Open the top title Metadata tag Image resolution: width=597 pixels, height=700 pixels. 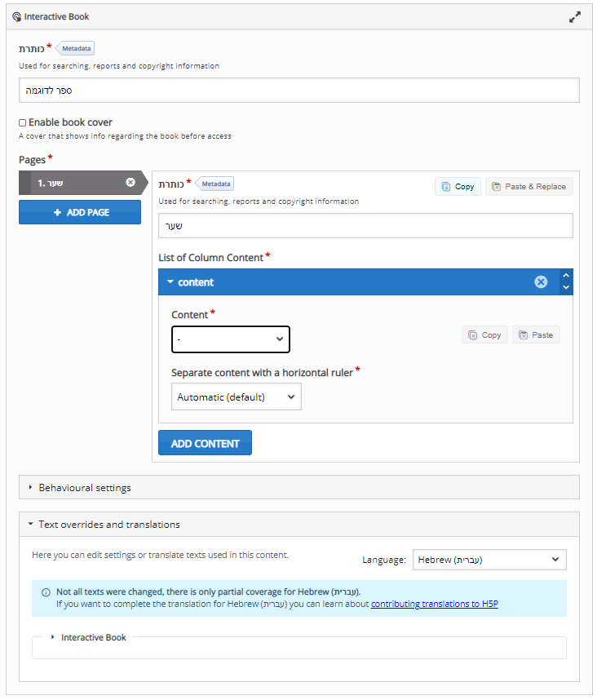click(x=75, y=48)
